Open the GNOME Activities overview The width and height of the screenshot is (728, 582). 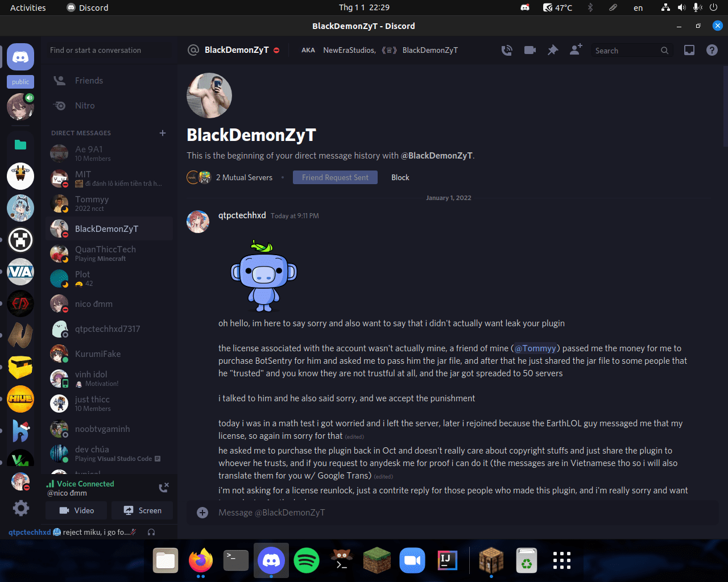(28, 7)
